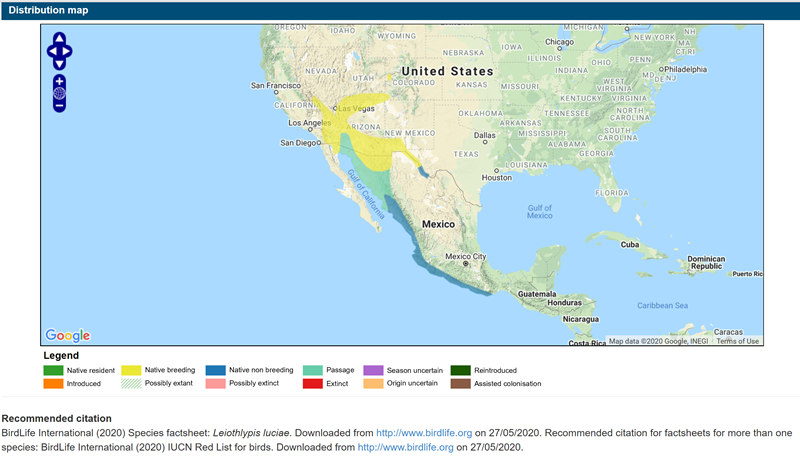The height and width of the screenshot is (456, 800).
Task: Pan the map right with arrow control
Action: 68,50
